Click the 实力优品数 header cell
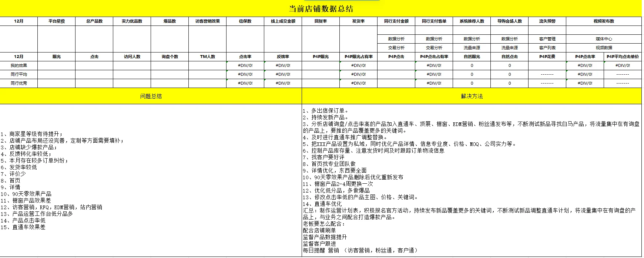This screenshot has height=258, width=644. (132, 21)
